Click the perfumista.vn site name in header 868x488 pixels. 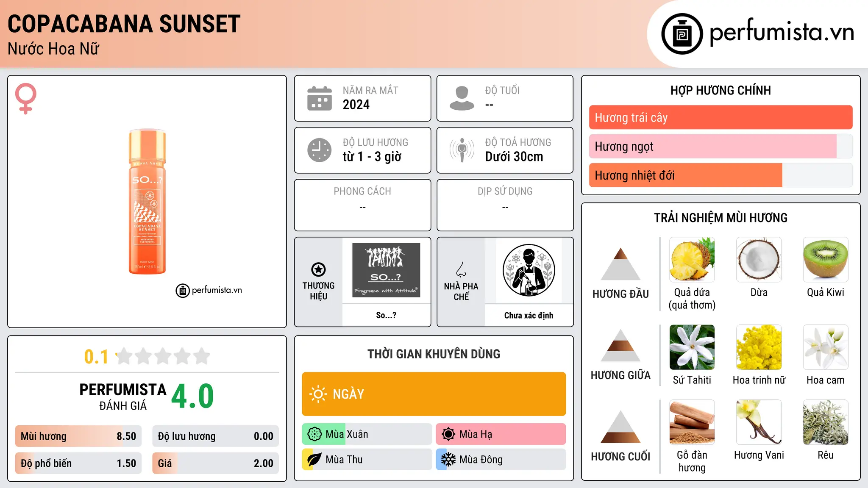pyautogui.click(x=782, y=33)
